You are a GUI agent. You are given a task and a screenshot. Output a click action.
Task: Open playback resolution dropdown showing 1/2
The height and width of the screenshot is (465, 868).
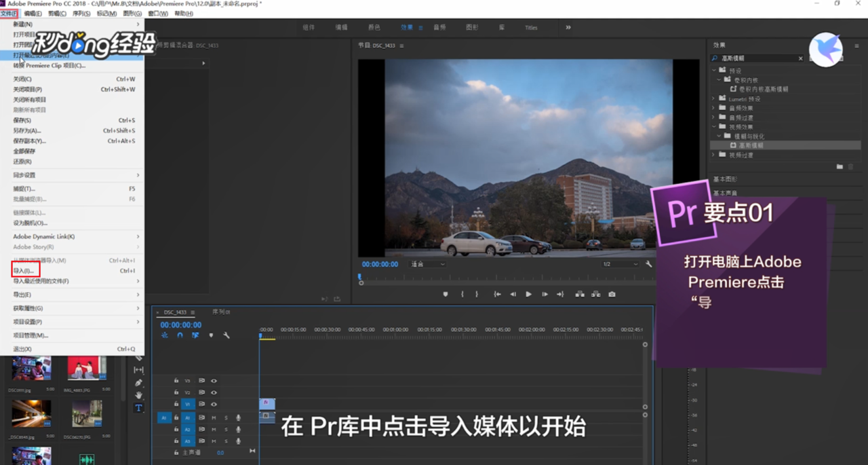[620, 264]
